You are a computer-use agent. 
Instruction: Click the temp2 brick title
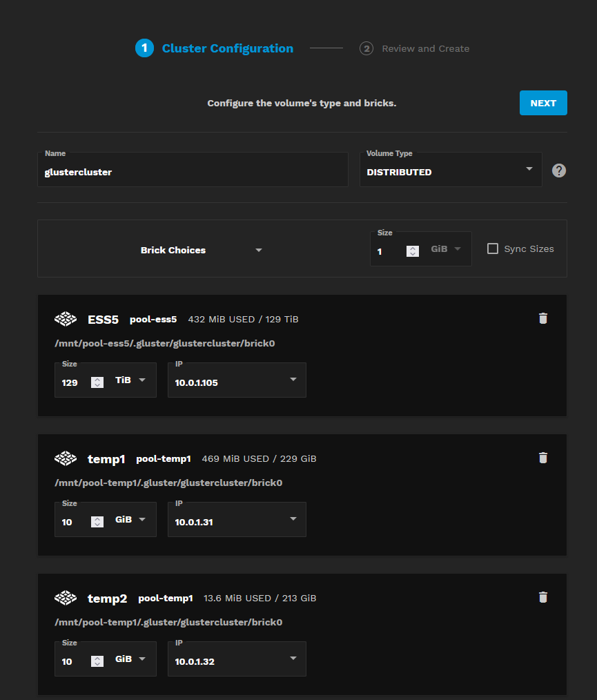click(107, 599)
